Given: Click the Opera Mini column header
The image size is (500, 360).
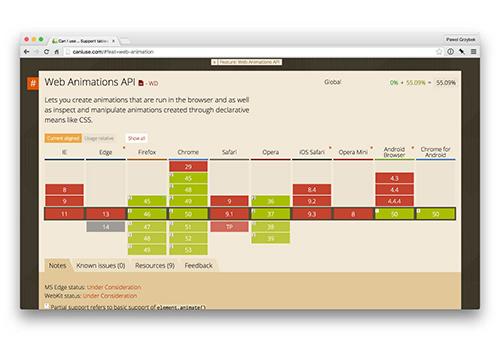Looking at the screenshot, I should click(x=353, y=152).
